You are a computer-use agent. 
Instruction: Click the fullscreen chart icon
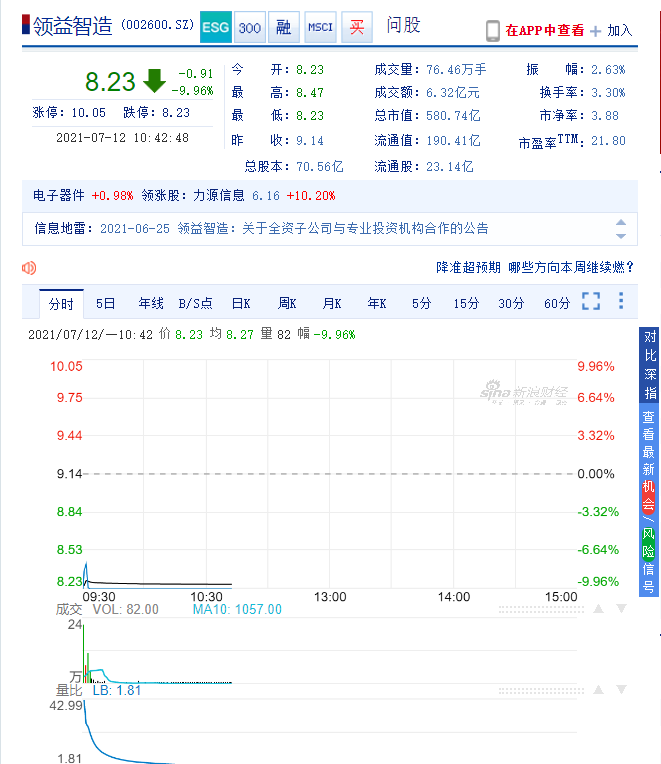pos(591,301)
